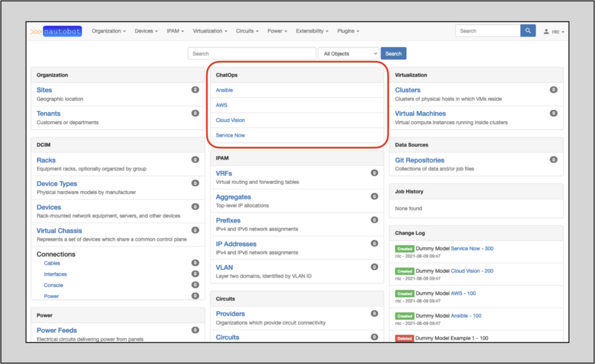Click the Tenants count badge
This screenshot has height=364, width=595.
click(195, 113)
